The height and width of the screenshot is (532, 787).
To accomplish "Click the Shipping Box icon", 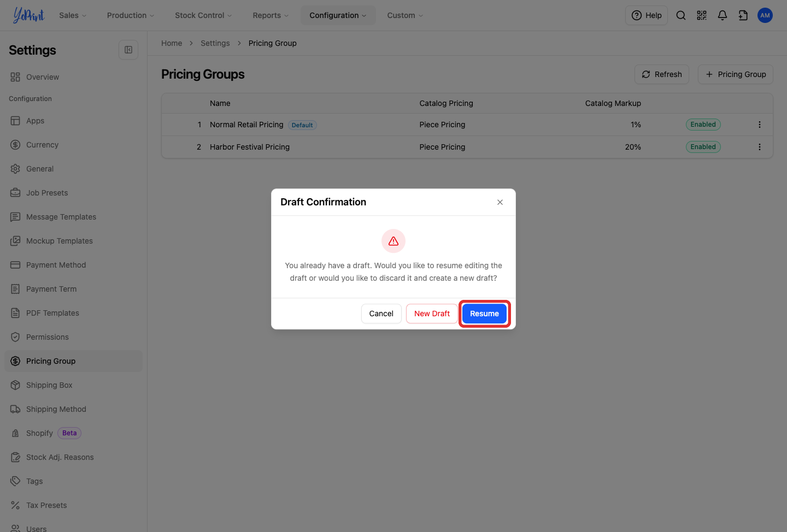I will [15, 385].
